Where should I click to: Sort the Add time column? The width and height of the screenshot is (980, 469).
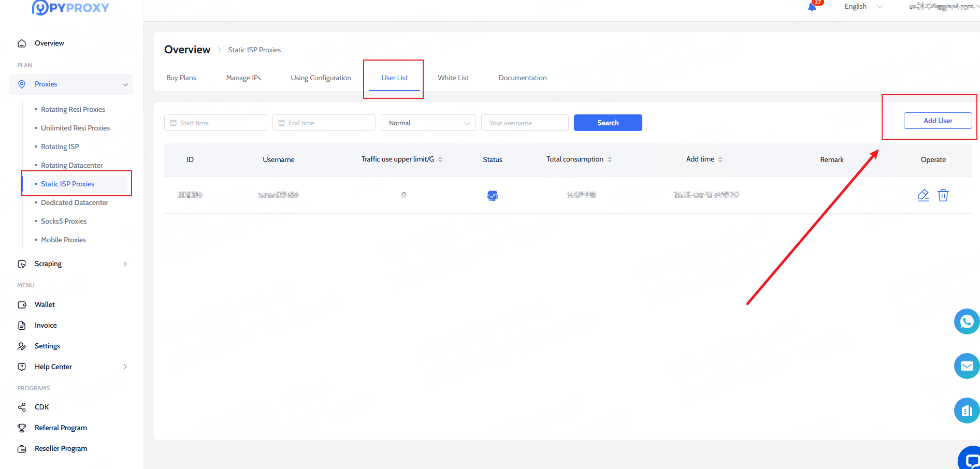click(720, 159)
